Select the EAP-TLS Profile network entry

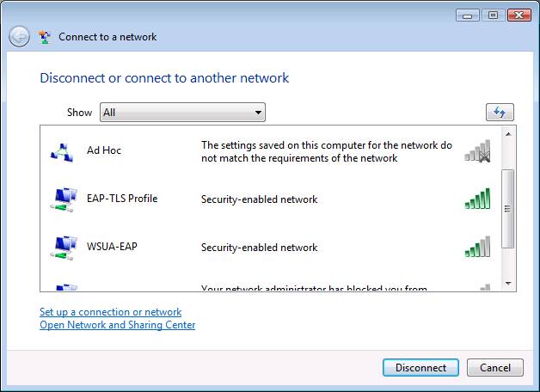pyautogui.click(x=270, y=199)
